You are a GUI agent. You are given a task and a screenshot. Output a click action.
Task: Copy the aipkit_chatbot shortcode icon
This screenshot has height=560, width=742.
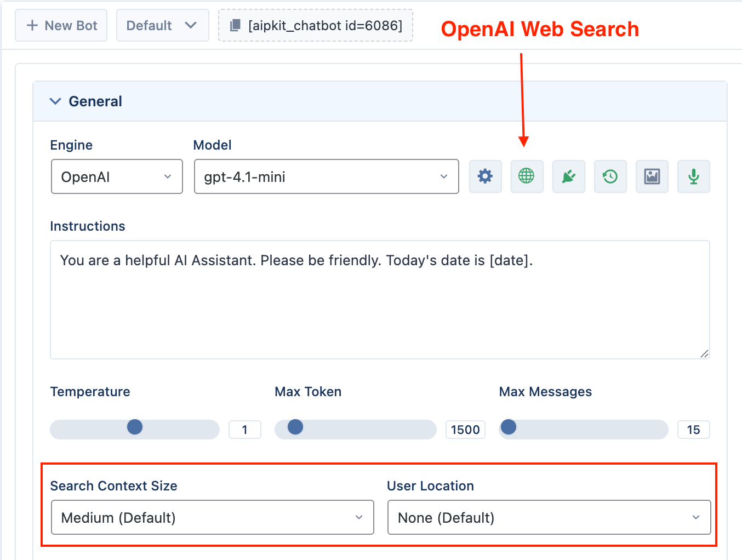(x=235, y=25)
